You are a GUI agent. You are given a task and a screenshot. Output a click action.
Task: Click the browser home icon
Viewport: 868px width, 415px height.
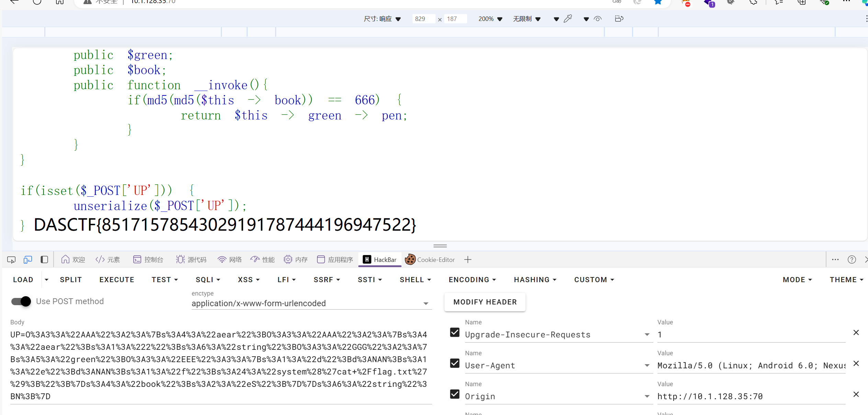[x=60, y=2]
